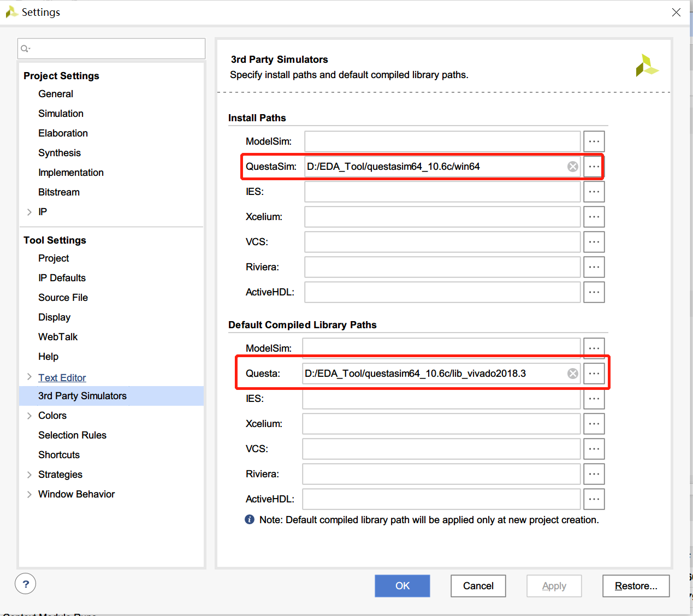
Task: Select Help settings entry
Action: coord(48,357)
